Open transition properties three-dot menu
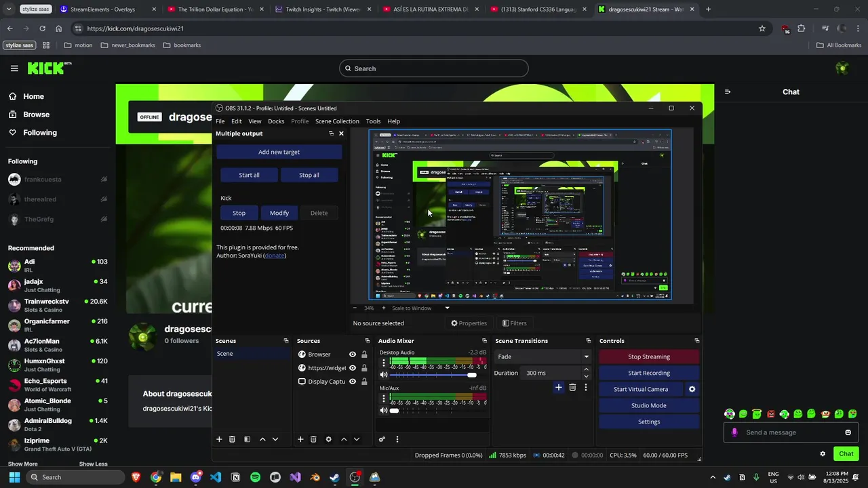This screenshot has width=868, height=488. coord(586,387)
